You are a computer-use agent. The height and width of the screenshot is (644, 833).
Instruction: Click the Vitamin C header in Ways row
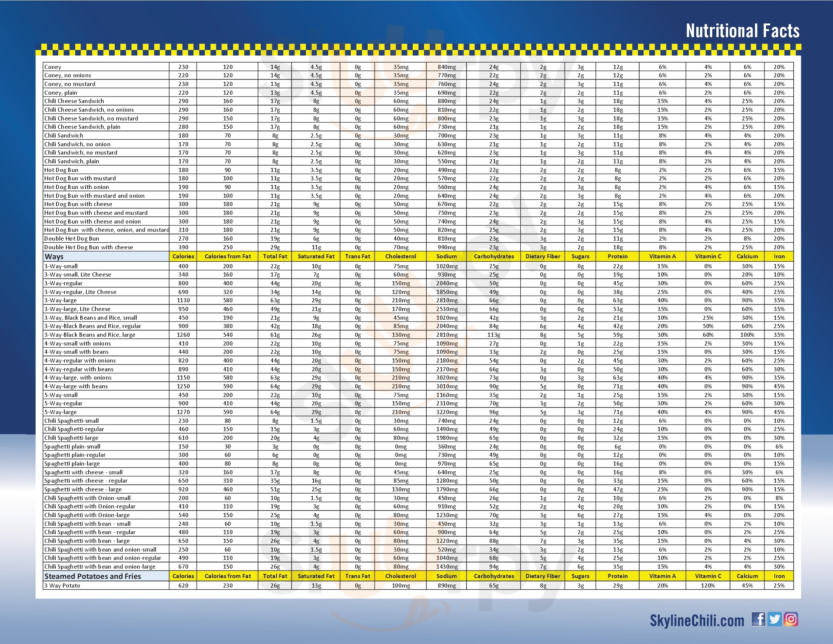(708, 257)
